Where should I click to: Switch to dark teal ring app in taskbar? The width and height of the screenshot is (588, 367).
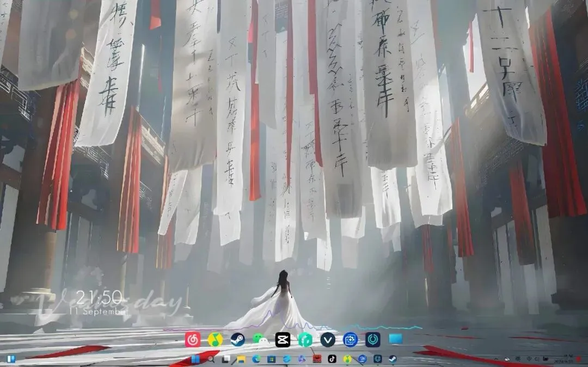coord(378,359)
